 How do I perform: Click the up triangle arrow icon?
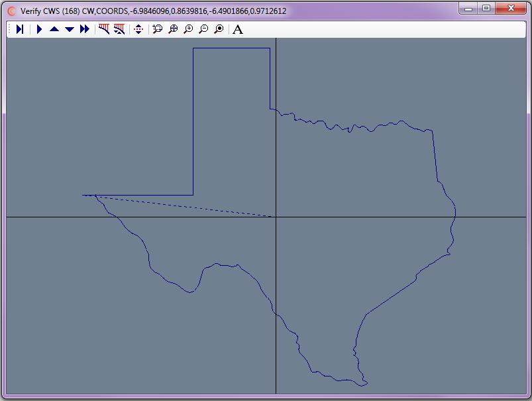pyautogui.click(x=54, y=29)
